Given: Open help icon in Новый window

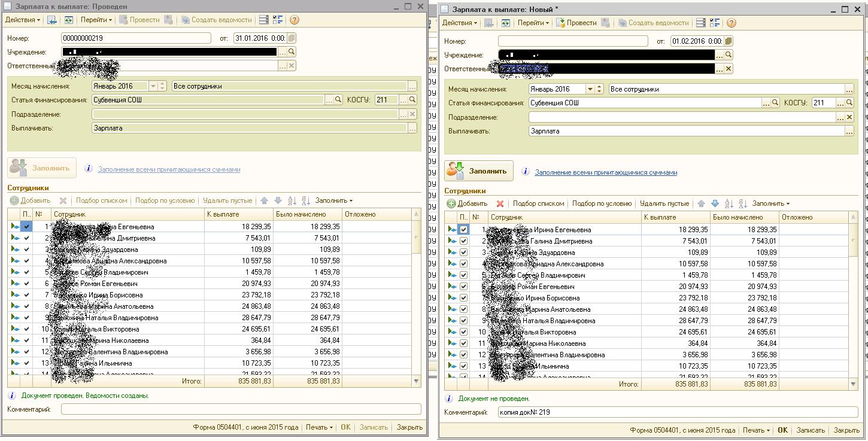Looking at the screenshot, I should (731, 23).
